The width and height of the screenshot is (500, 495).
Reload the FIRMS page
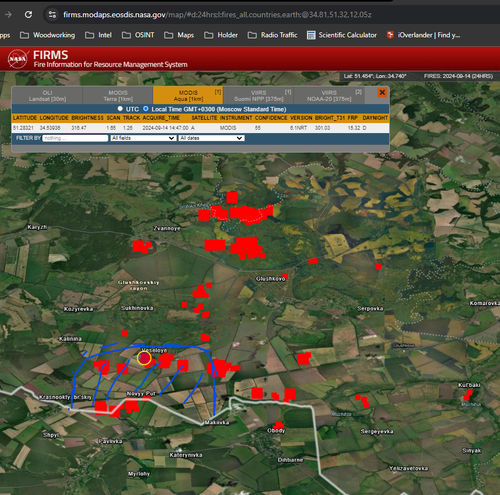pyautogui.click(x=28, y=14)
